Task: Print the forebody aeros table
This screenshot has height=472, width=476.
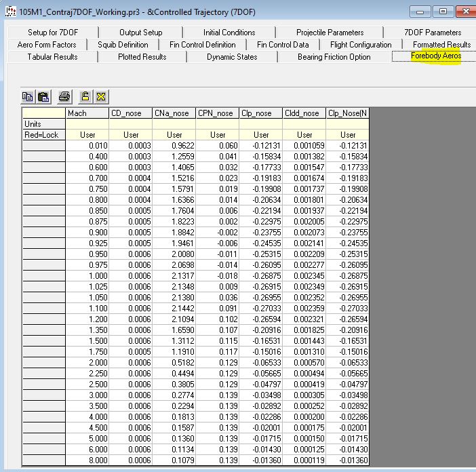Action: coord(64,96)
